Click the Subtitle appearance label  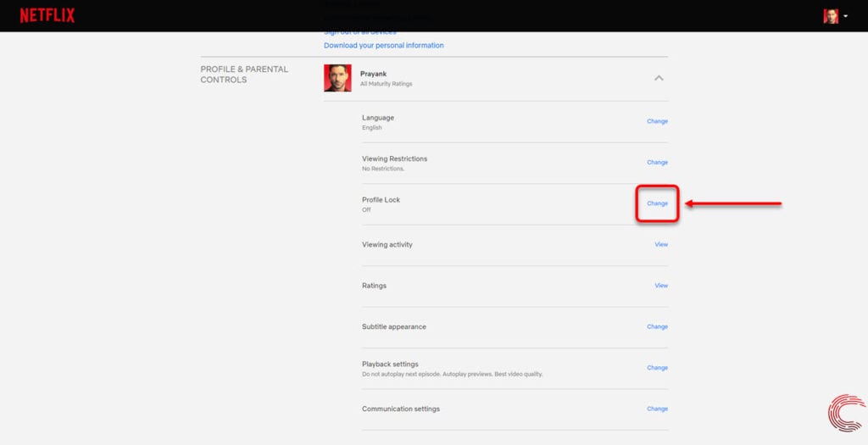pyautogui.click(x=394, y=326)
